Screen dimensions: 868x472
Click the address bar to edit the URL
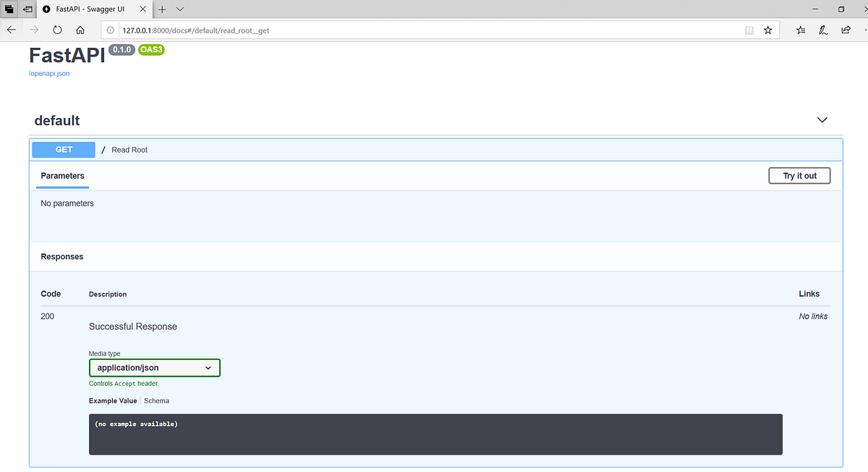[x=362, y=30]
